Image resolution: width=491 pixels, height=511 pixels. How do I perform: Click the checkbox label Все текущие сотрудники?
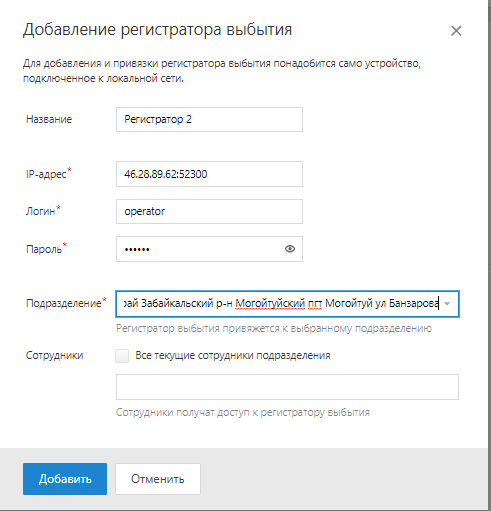(x=233, y=355)
